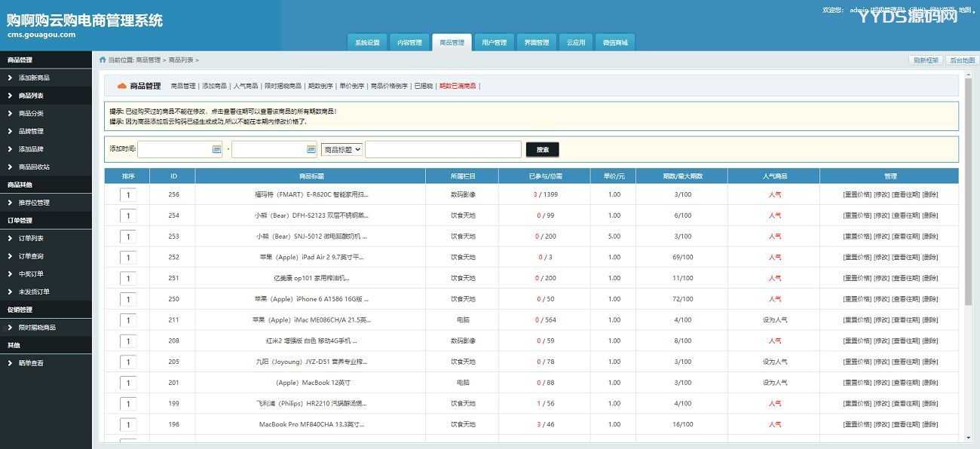Click the home icon in the breadcrumb bar
The width and height of the screenshot is (980, 449).
point(103,60)
